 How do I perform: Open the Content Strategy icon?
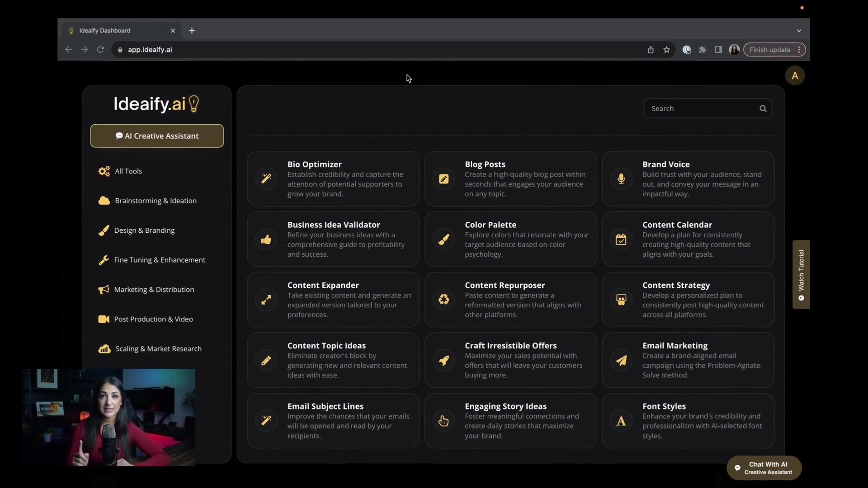tap(621, 300)
